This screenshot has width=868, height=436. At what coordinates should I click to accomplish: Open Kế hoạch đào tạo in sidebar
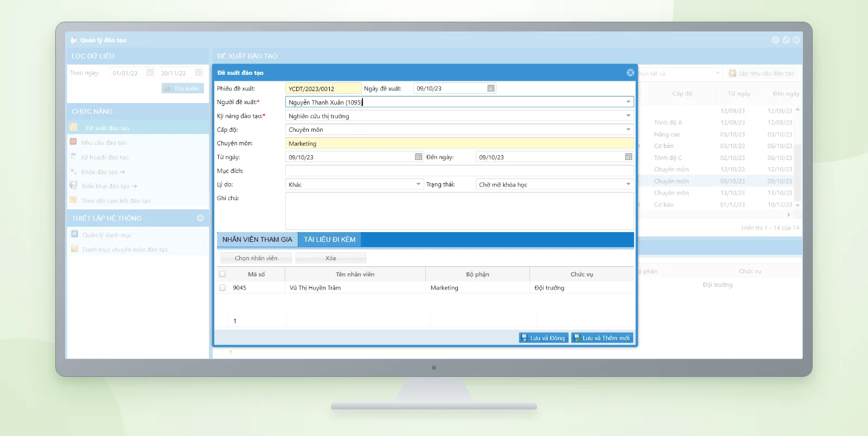tap(105, 157)
